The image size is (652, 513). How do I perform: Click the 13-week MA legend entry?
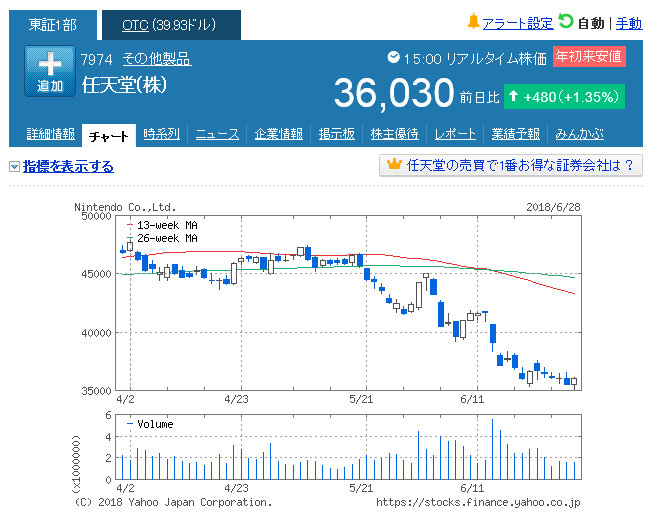[x=162, y=225]
